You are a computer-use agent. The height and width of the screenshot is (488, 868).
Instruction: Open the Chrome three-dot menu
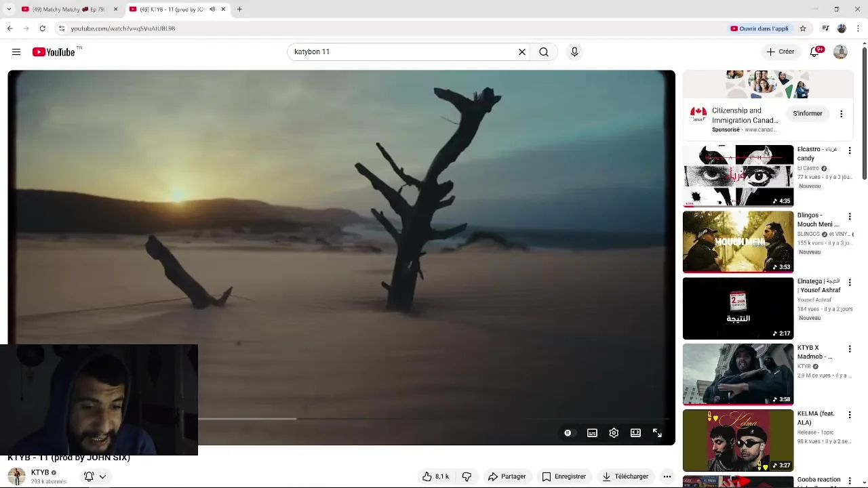coord(859,28)
